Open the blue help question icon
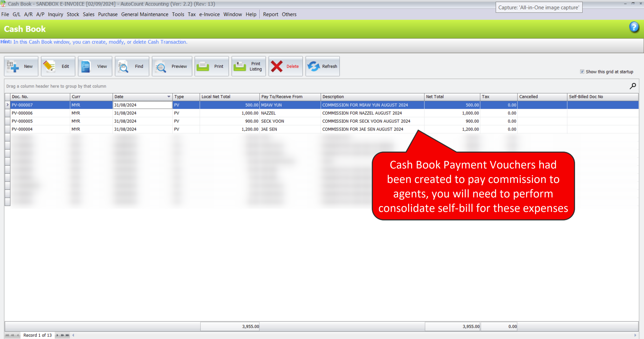The height and width of the screenshot is (339, 644). click(x=634, y=27)
